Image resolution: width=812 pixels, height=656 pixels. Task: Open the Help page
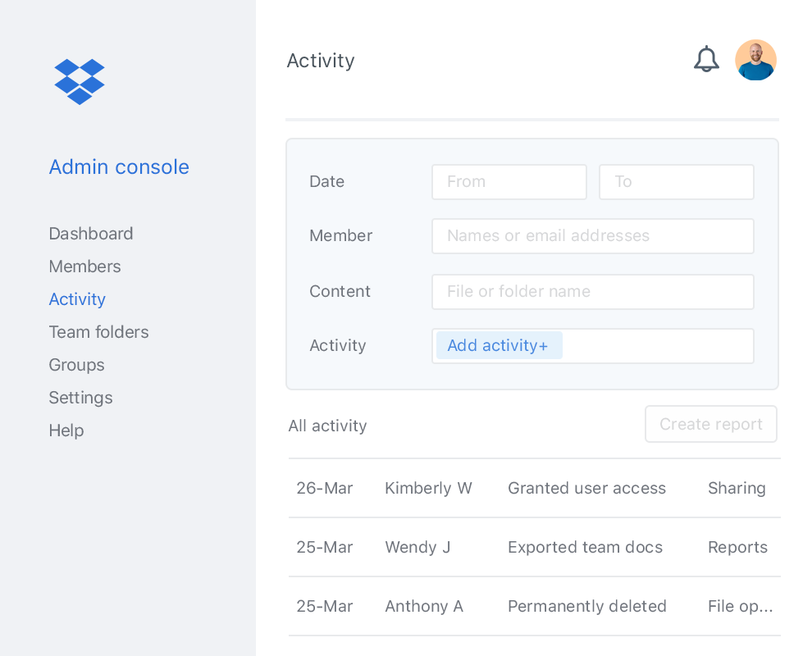[x=66, y=430]
